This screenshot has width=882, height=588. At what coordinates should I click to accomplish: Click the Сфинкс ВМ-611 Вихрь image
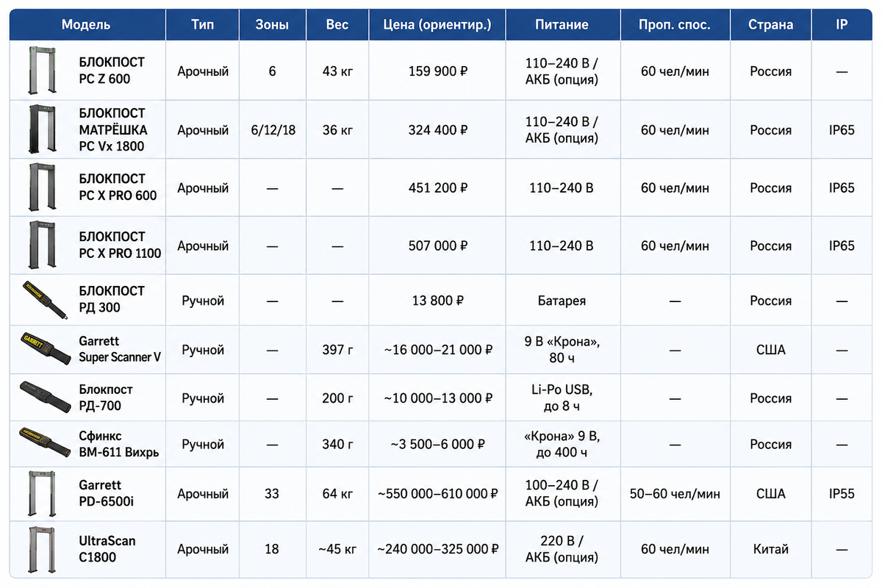[44, 443]
